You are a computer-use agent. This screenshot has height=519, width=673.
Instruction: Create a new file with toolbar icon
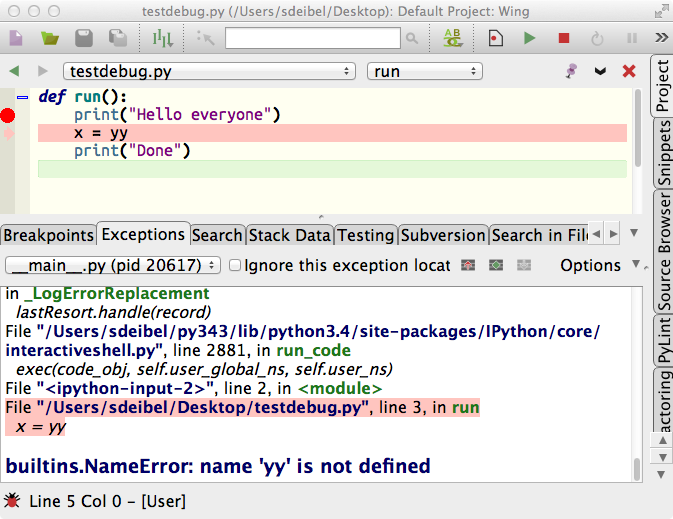coord(16,38)
